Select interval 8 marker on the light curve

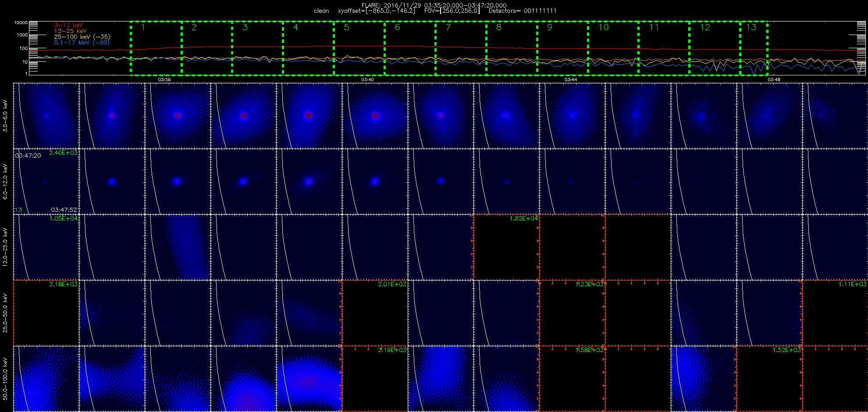499,27
